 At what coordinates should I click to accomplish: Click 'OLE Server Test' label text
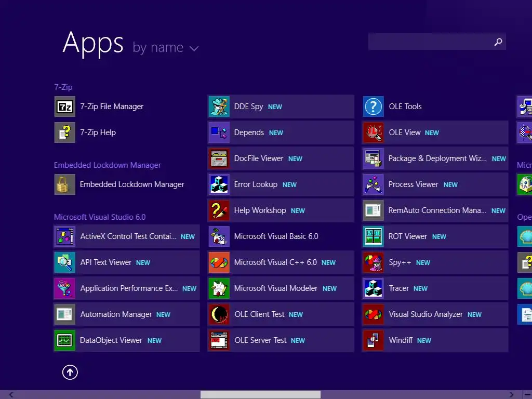pyautogui.click(x=261, y=340)
